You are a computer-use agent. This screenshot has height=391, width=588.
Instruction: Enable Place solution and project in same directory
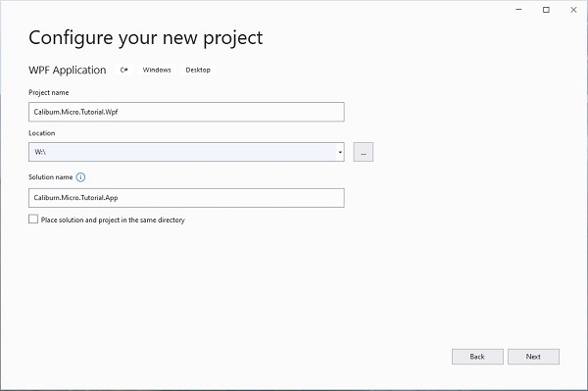(x=33, y=219)
